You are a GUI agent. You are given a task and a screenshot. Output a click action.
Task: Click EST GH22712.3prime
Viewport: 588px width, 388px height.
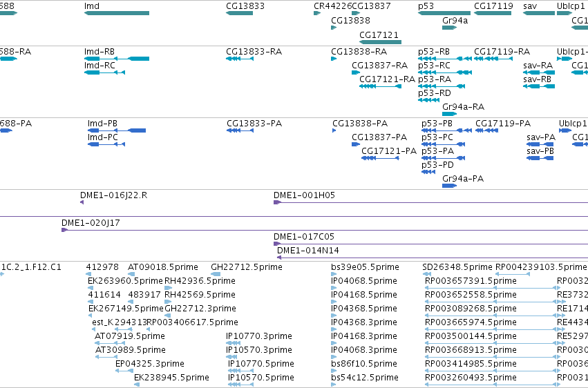168,316
